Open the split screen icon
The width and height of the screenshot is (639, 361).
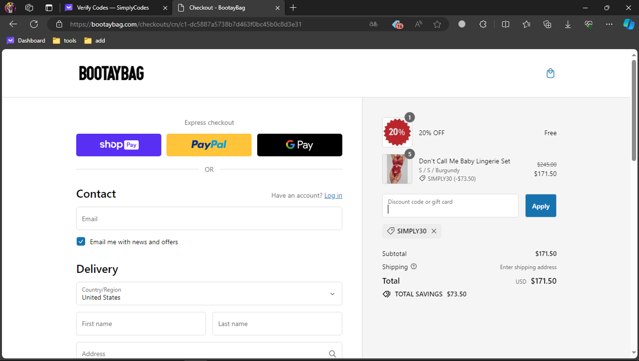(505, 24)
